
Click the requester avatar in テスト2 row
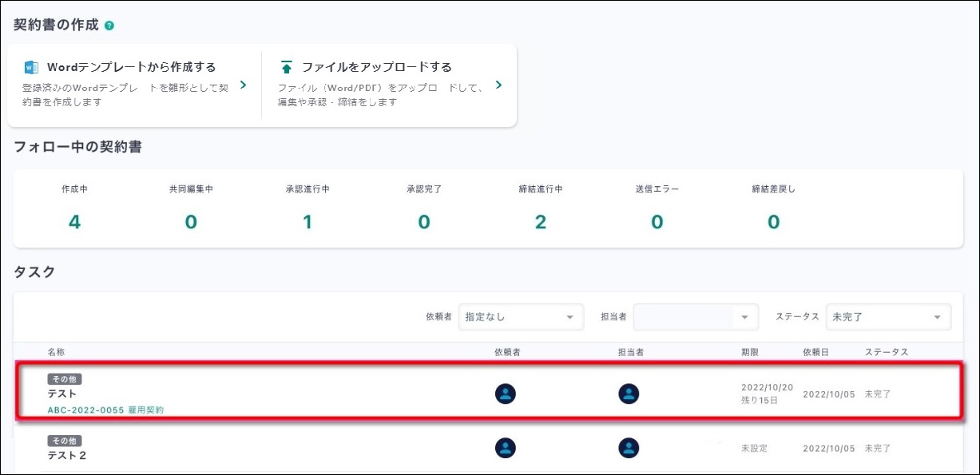pos(505,448)
